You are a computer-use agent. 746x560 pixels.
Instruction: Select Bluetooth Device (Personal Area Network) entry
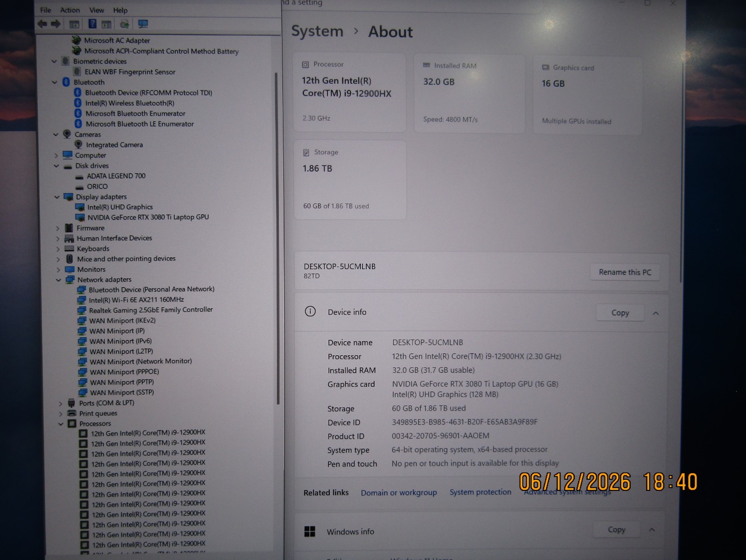pos(152,289)
